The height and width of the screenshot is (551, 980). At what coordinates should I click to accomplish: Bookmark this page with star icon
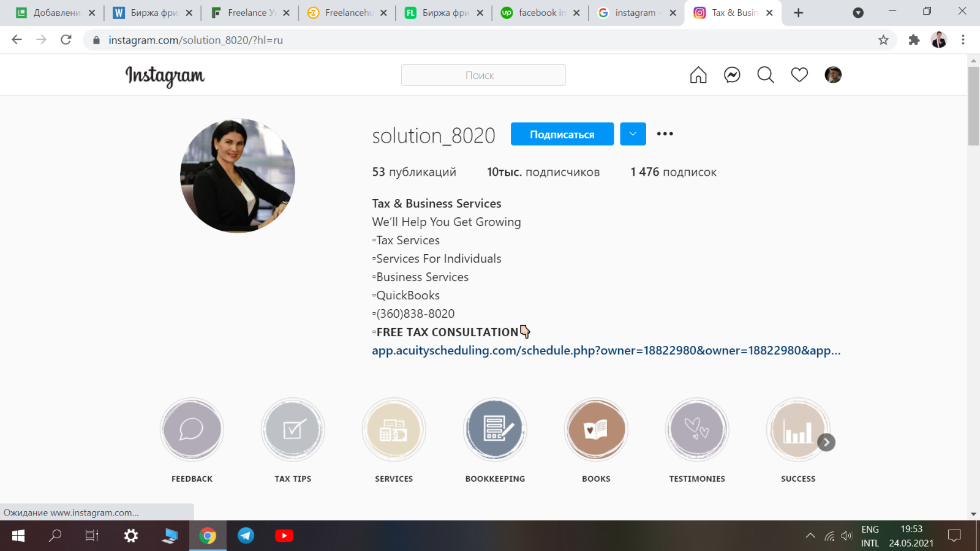[x=883, y=40]
